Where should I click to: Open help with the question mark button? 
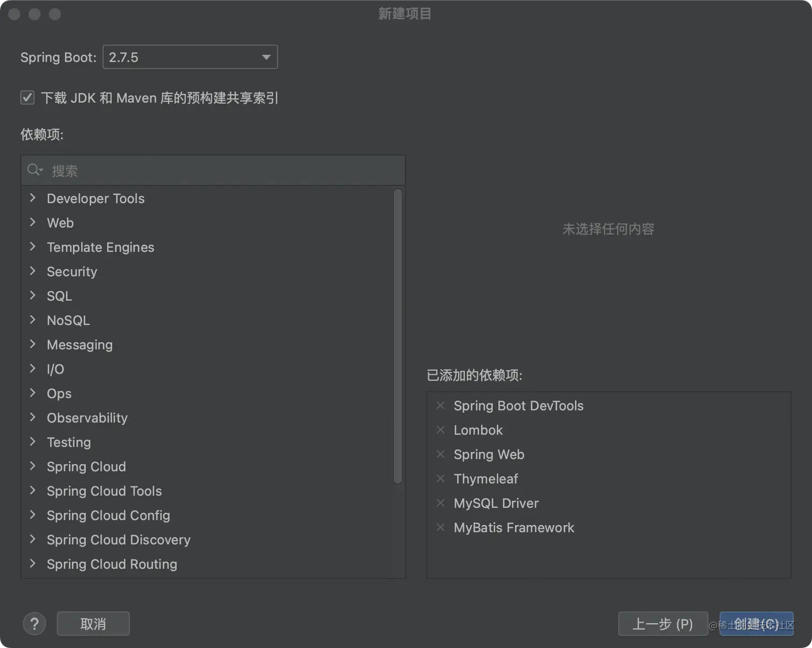pyautogui.click(x=34, y=624)
